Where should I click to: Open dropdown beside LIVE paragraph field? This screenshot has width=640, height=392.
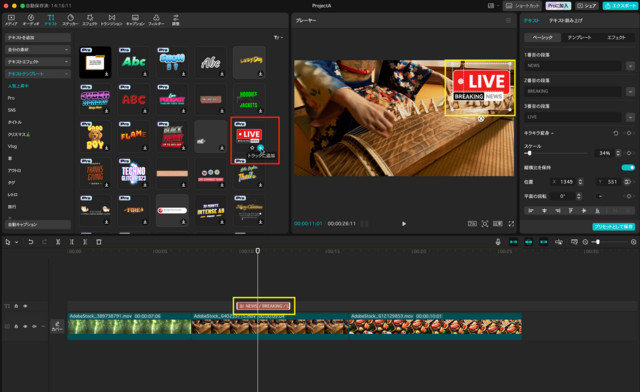[x=630, y=117]
